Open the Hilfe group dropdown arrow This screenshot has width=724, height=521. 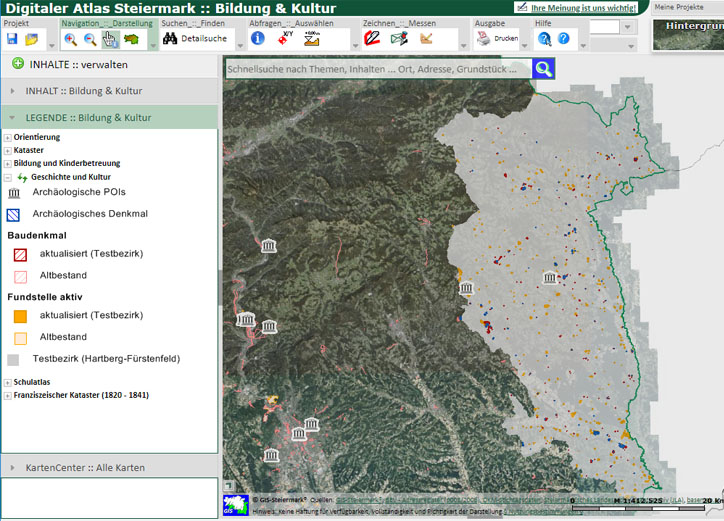(x=583, y=46)
